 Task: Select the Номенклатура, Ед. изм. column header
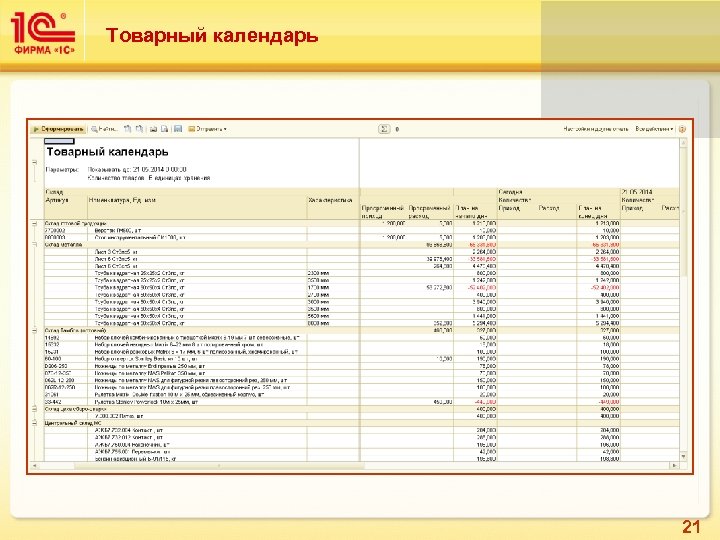coord(122,200)
